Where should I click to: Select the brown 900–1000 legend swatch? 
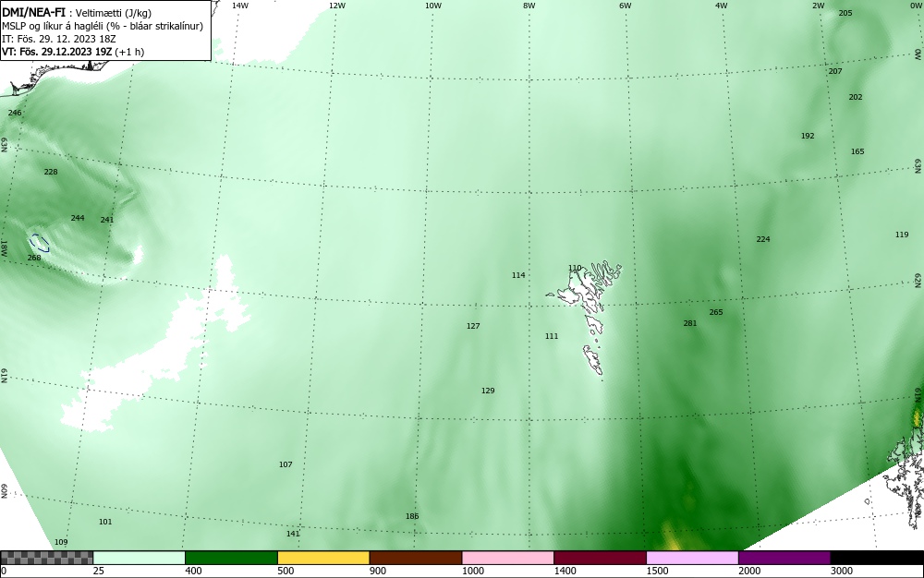416,558
